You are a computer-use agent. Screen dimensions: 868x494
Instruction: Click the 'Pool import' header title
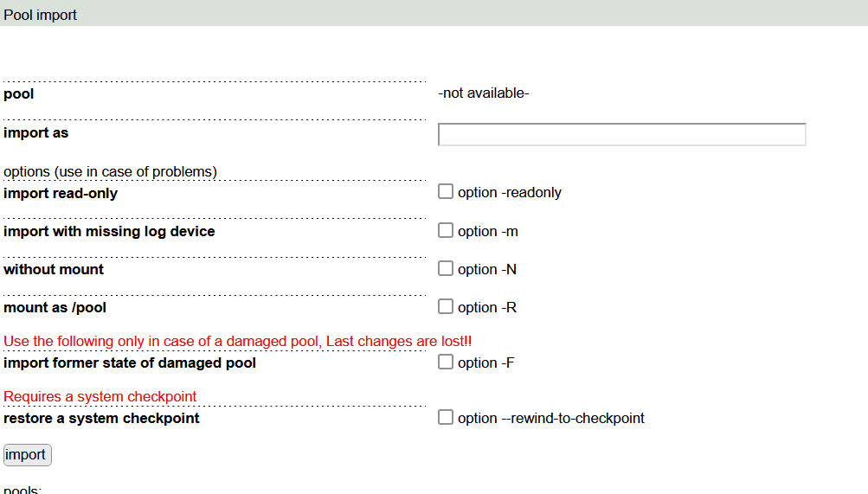tap(41, 15)
